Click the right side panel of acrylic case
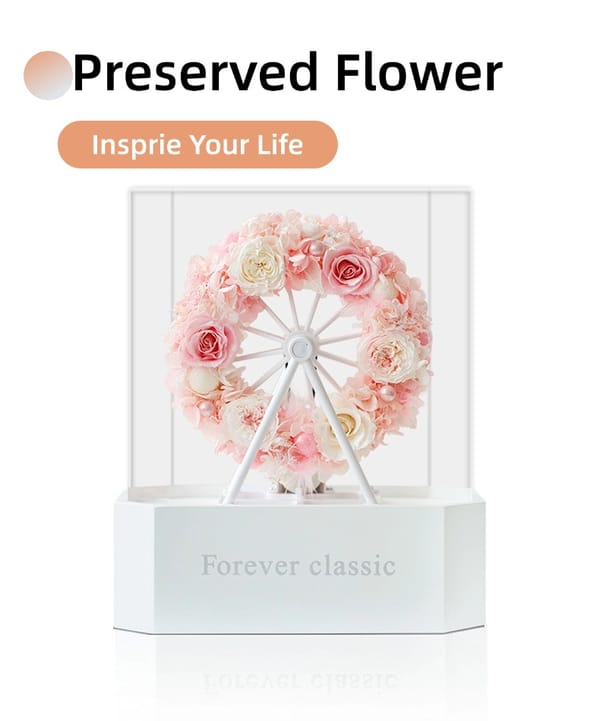The image size is (600, 721). 450,340
